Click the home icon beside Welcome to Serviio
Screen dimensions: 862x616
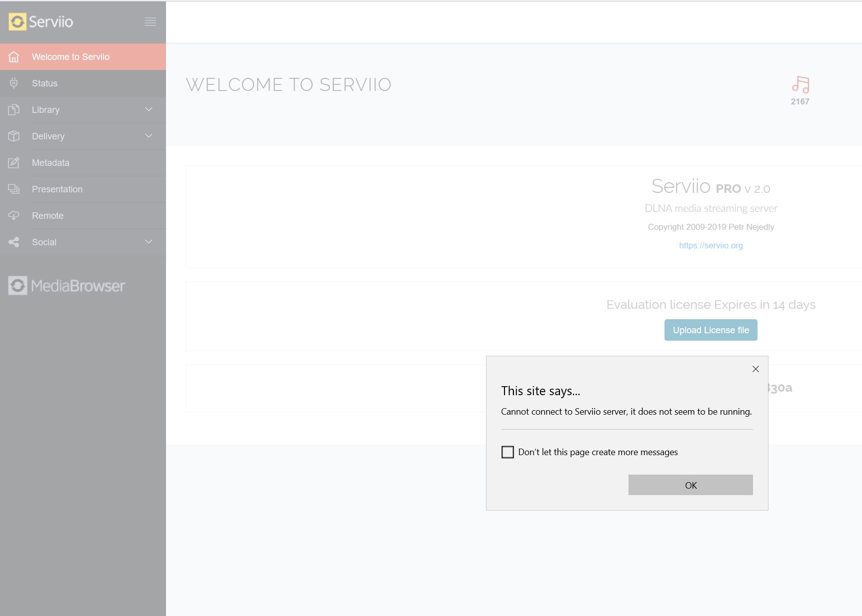coord(14,57)
